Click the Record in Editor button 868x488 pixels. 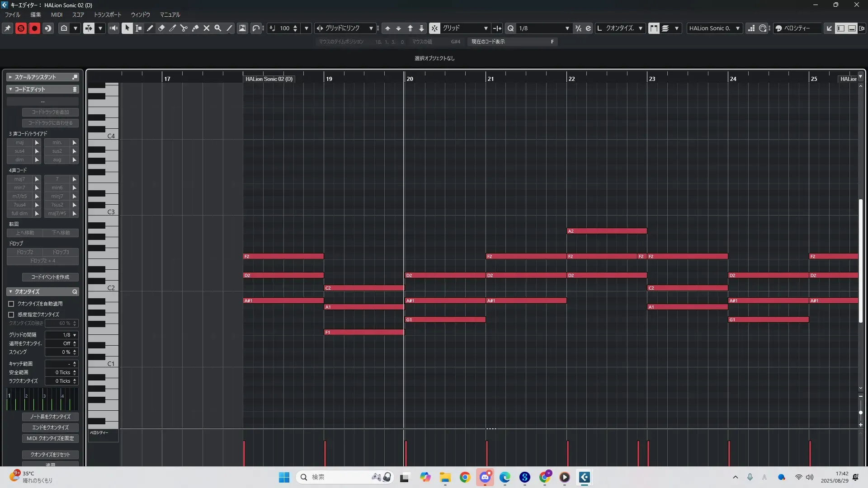click(34, 28)
